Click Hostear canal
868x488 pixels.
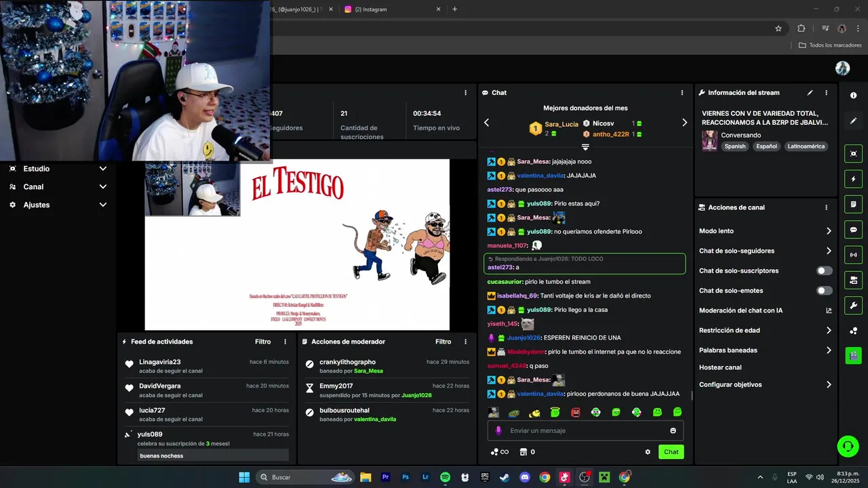(x=720, y=367)
